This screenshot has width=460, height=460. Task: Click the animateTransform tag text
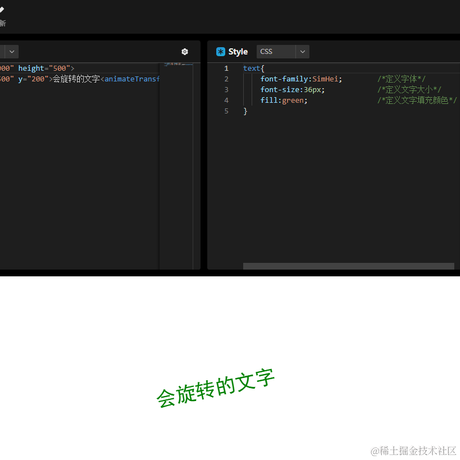(x=132, y=79)
